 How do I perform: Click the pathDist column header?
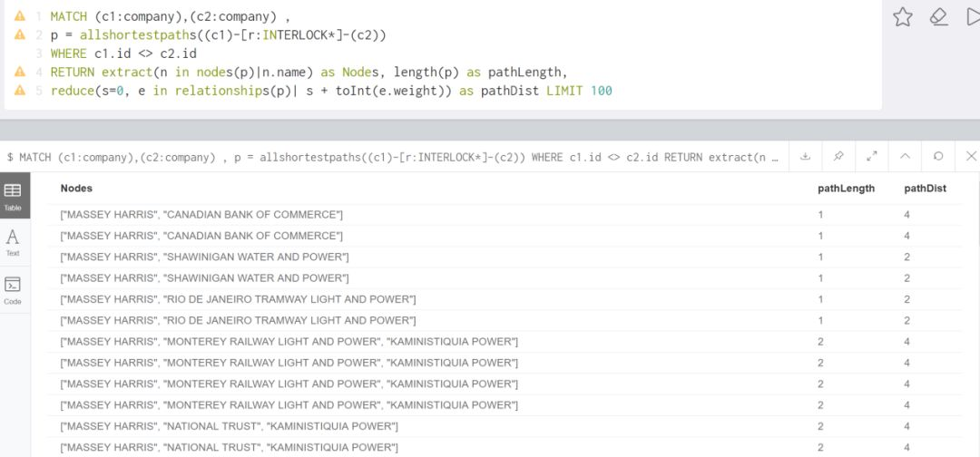point(925,188)
